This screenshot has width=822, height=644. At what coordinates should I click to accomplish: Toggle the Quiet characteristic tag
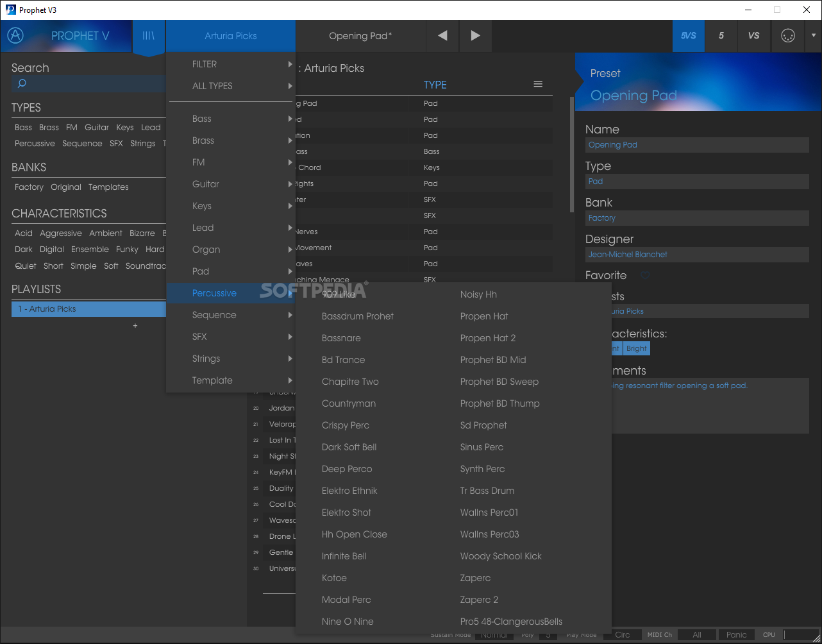coord(26,266)
